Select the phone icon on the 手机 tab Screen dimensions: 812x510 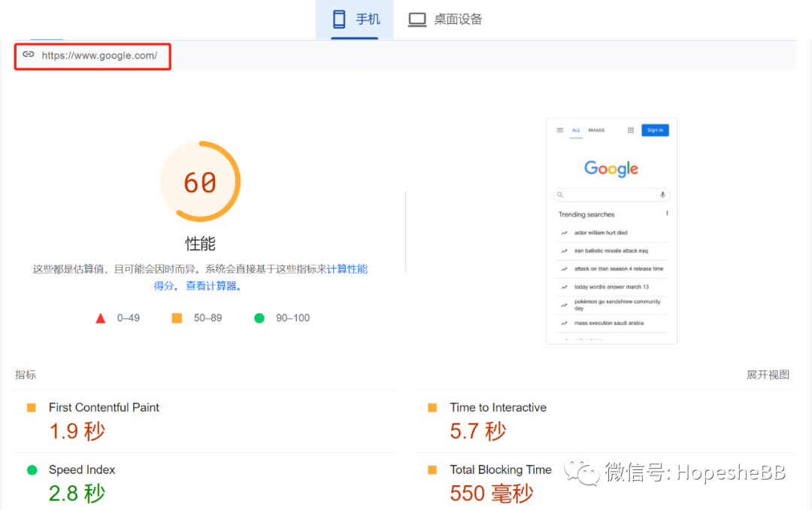click(x=340, y=19)
